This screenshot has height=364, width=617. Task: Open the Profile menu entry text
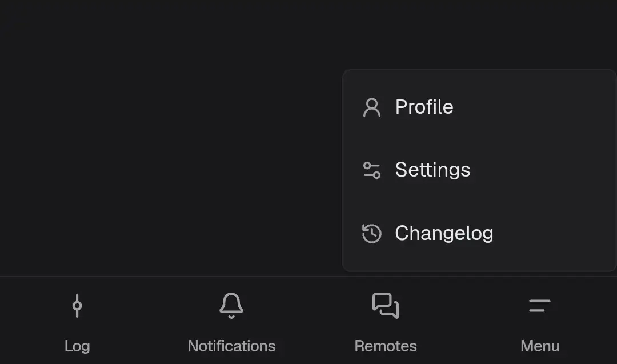tap(424, 107)
